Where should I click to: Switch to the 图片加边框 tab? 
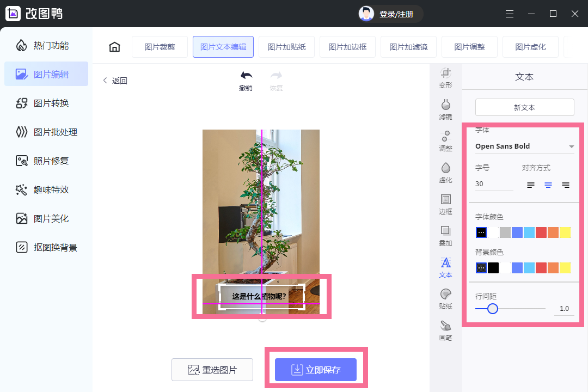tap(347, 47)
